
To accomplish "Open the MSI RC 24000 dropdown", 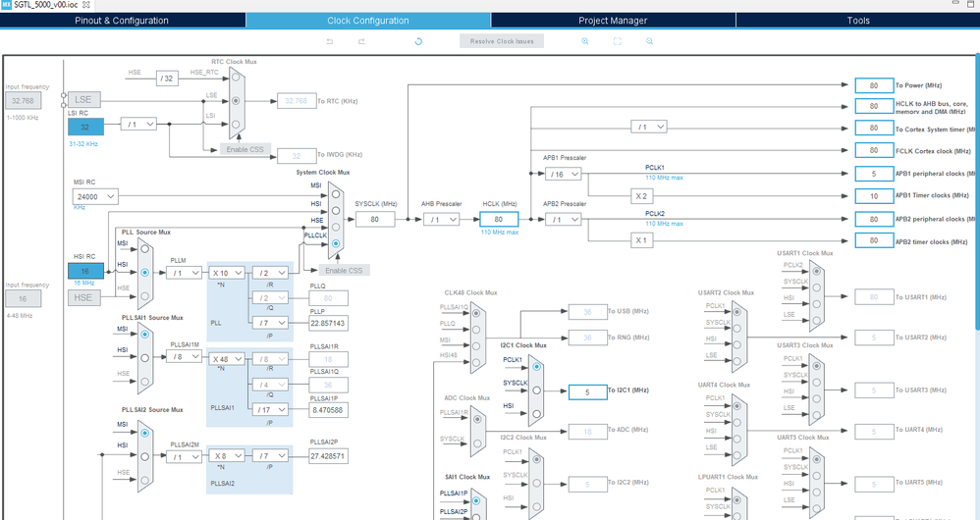I will tap(95, 196).
